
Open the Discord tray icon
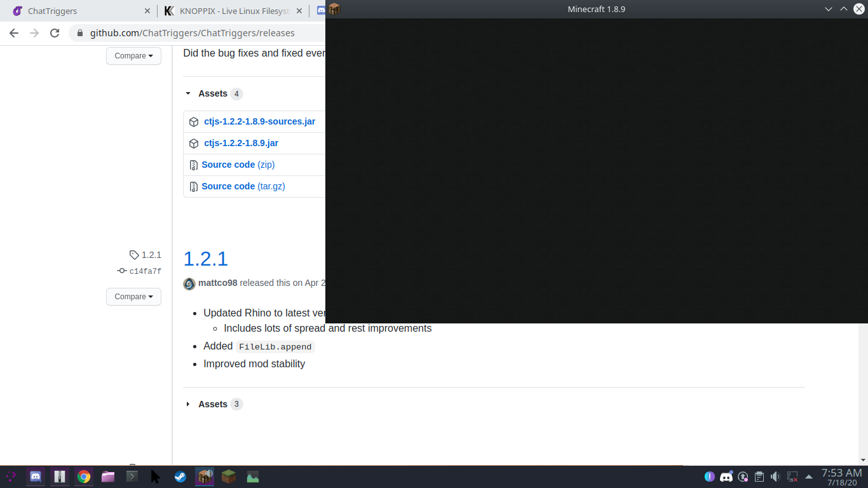726,477
